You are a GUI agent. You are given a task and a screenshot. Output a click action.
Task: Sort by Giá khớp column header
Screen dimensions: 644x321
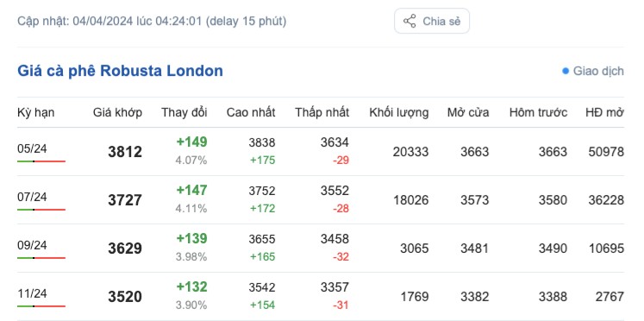(x=117, y=112)
